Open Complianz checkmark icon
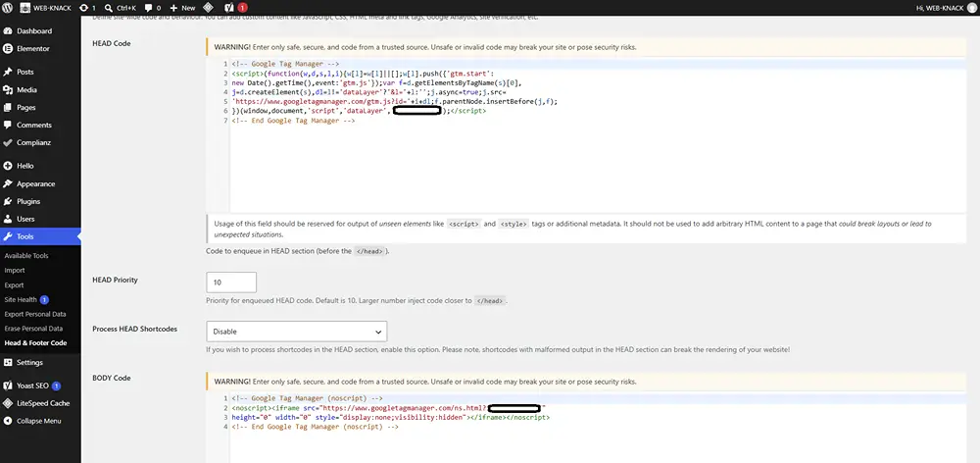 tap(8, 142)
